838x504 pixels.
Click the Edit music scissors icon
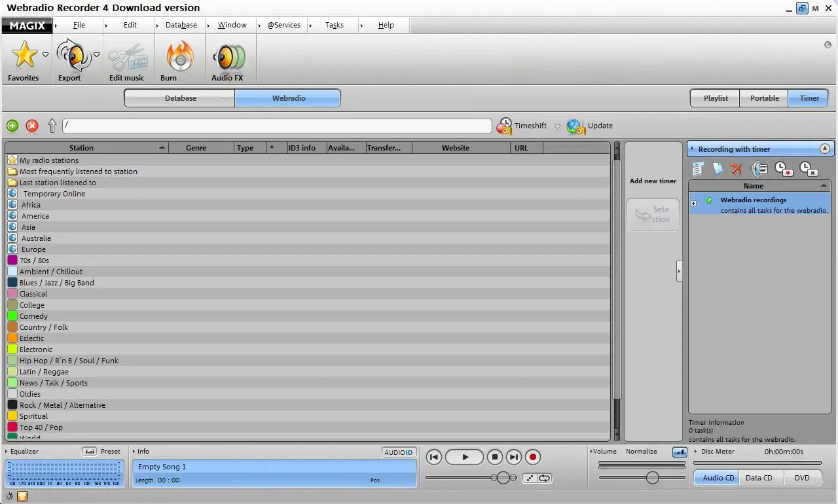pos(127,56)
